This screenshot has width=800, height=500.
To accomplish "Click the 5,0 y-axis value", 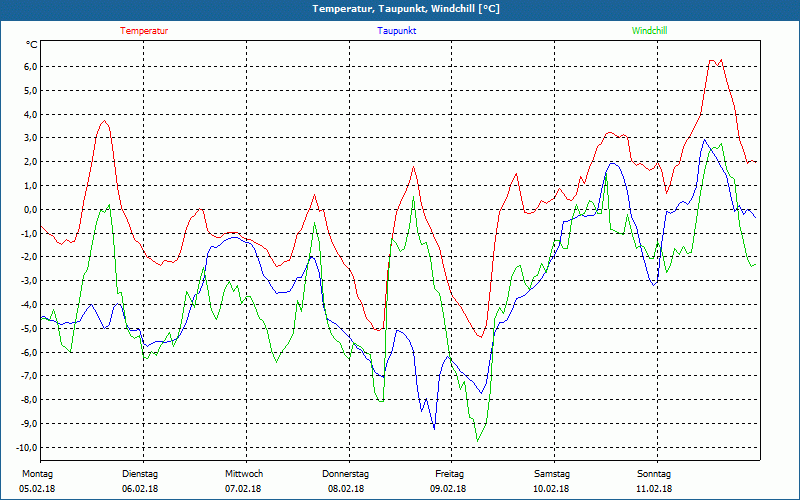I will point(29,91).
